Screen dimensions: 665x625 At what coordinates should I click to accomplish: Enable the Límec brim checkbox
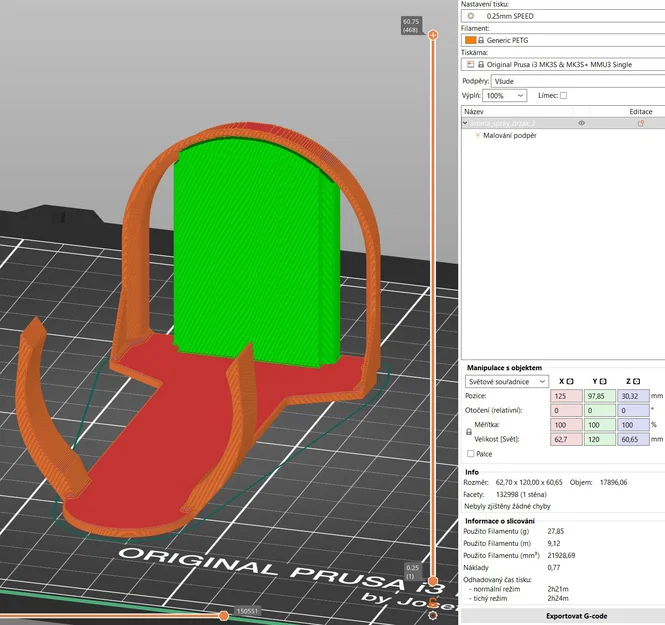(564, 95)
